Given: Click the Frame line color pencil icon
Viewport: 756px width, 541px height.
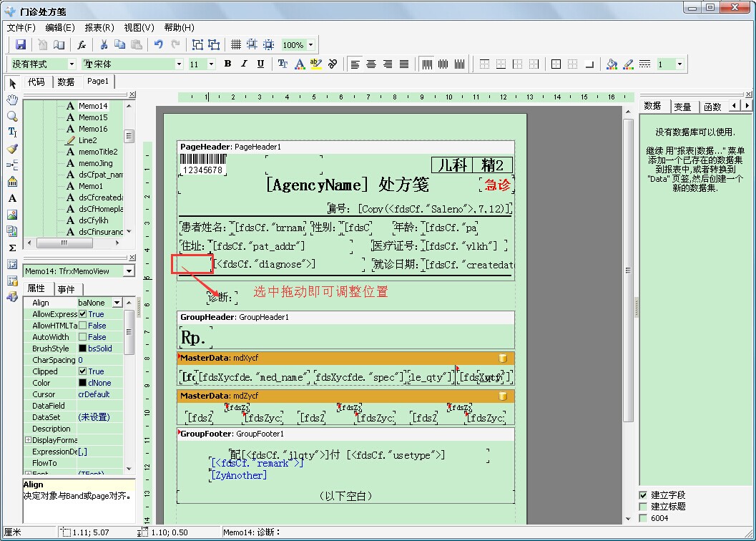Looking at the screenshot, I should tap(628, 64).
